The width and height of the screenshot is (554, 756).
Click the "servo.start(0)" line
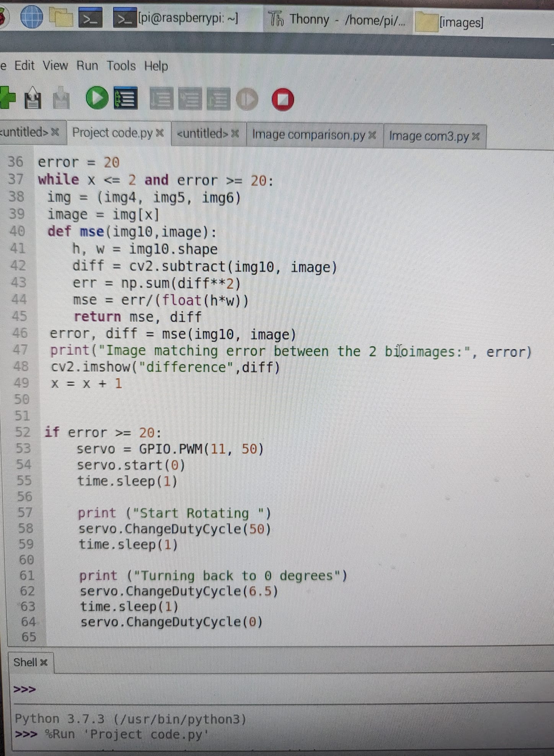(131, 465)
